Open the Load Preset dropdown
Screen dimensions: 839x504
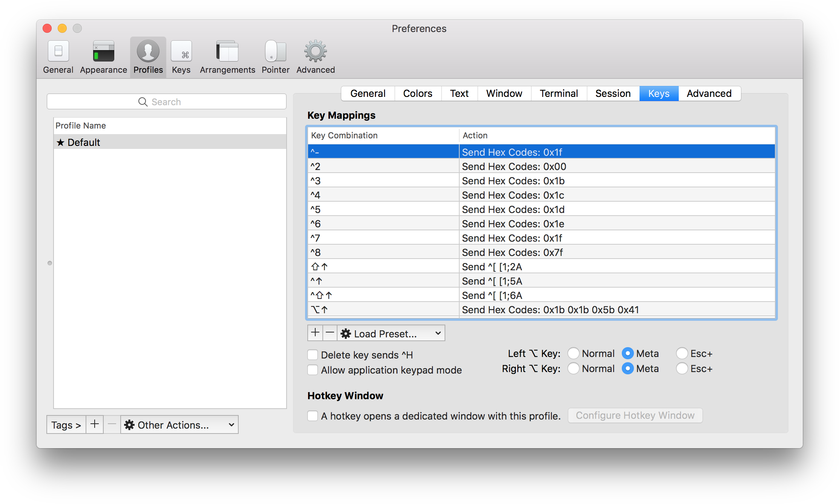391,333
